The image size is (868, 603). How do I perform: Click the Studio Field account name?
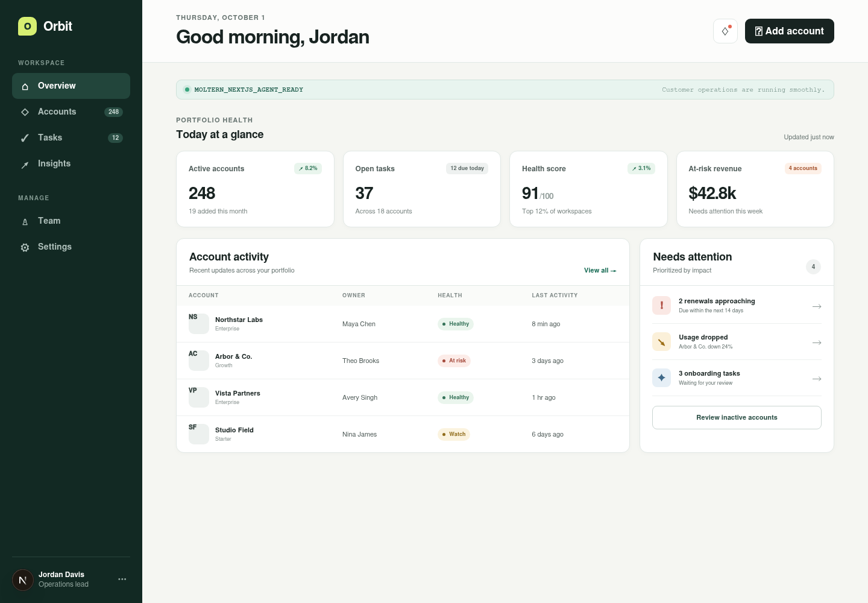tap(234, 430)
